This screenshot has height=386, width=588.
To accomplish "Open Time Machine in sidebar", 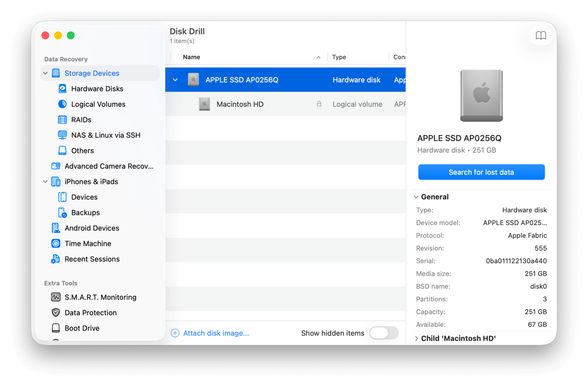I will (x=88, y=244).
